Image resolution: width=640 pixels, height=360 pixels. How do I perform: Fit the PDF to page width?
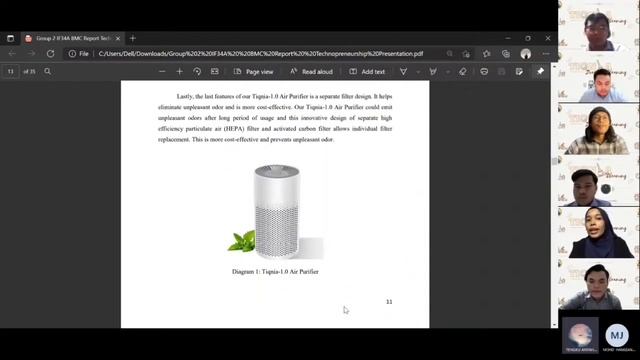[x=215, y=71]
